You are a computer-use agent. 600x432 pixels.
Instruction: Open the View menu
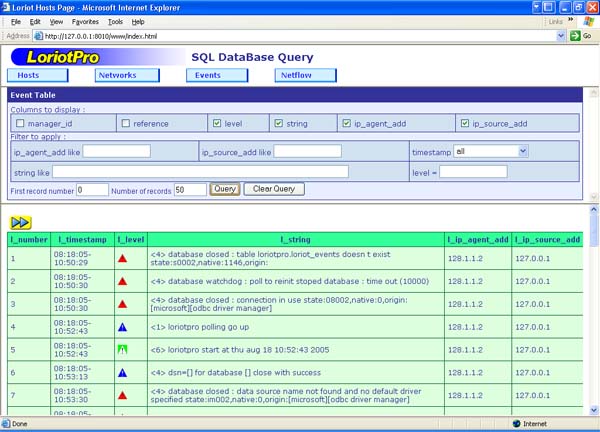[56, 22]
